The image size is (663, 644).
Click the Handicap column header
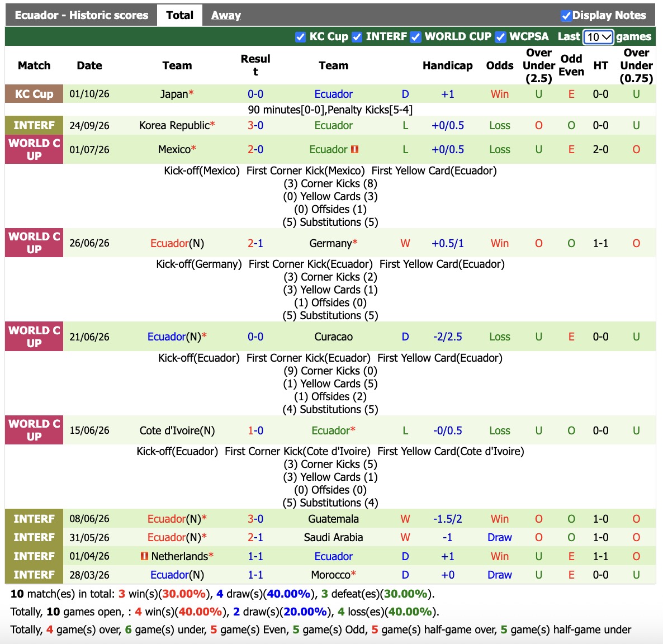click(x=447, y=65)
